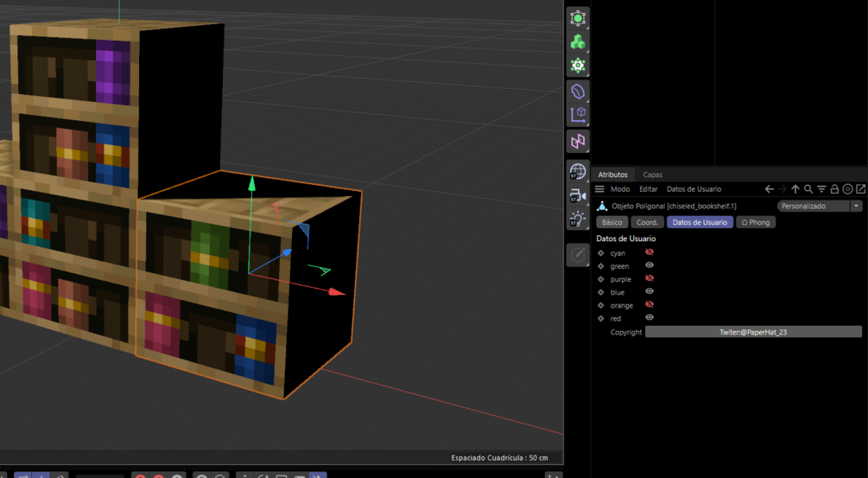Choose the purple tilted cube tool icon

coord(578,91)
